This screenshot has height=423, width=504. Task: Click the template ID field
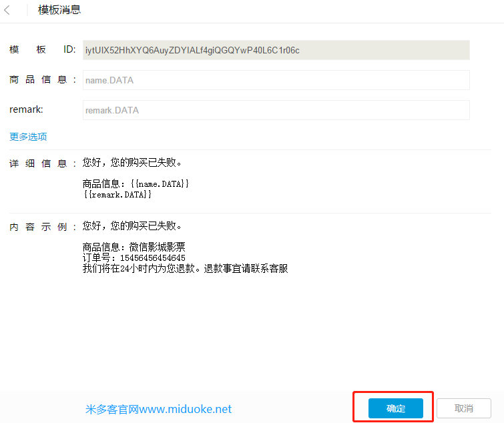coord(276,50)
